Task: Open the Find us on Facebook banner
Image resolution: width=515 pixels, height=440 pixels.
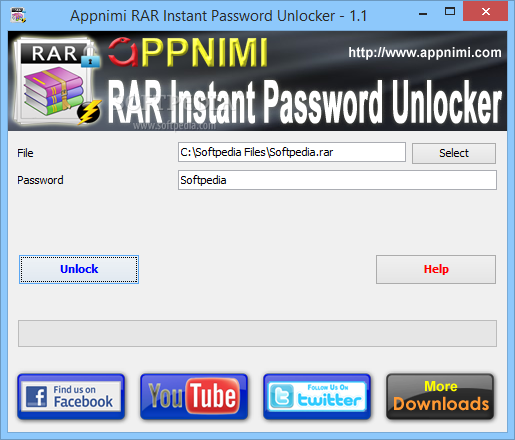Action: coord(71,396)
